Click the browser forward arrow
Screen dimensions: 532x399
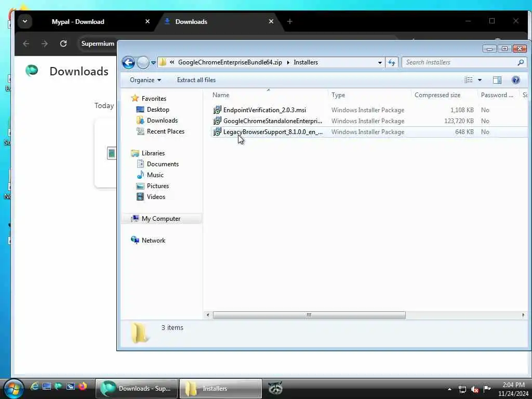45,44
